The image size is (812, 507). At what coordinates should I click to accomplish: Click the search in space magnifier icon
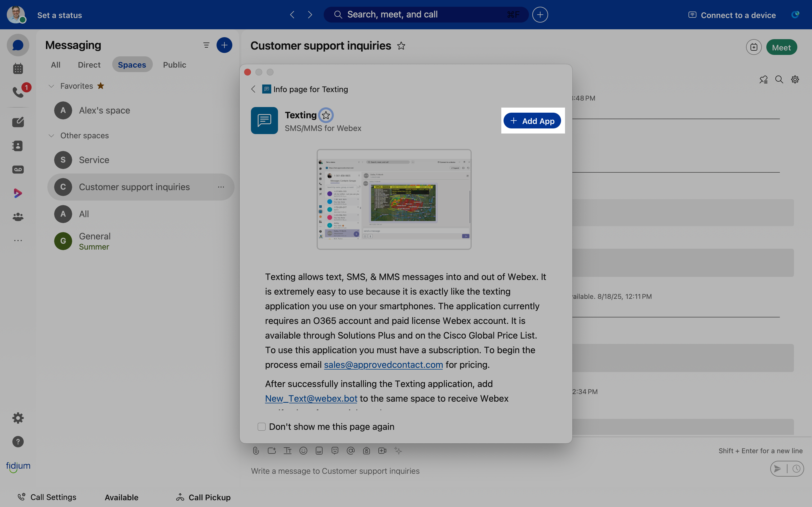pyautogui.click(x=779, y=79)
